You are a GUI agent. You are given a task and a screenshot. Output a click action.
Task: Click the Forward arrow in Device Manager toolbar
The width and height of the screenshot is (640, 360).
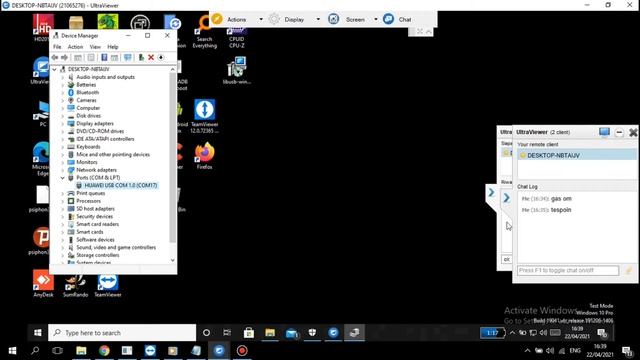point(64,58)
